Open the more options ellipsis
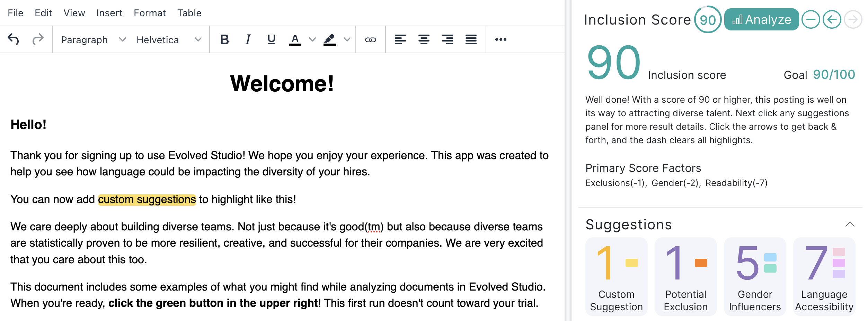The width and height of the screenshot is (868, 321). (x=501, y=39)
